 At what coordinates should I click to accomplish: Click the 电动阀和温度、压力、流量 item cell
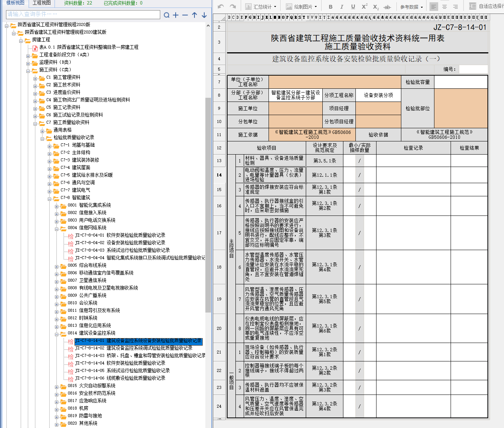coord(275,175)
